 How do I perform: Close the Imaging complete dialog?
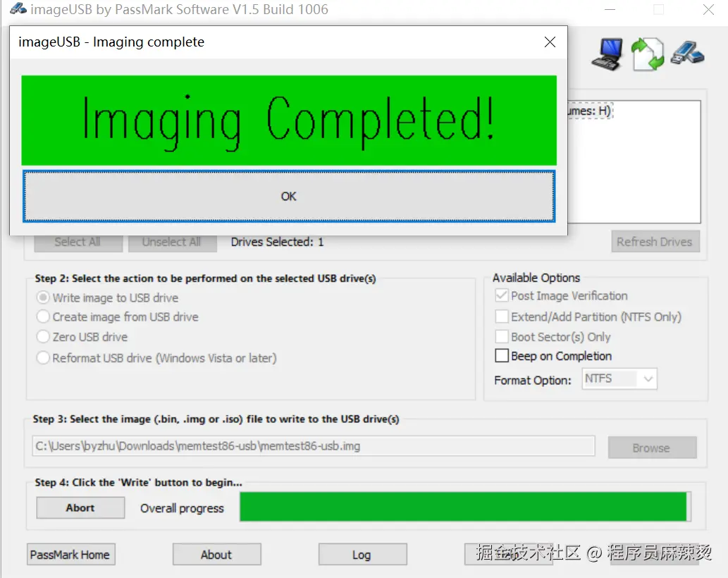click(550, 42)
